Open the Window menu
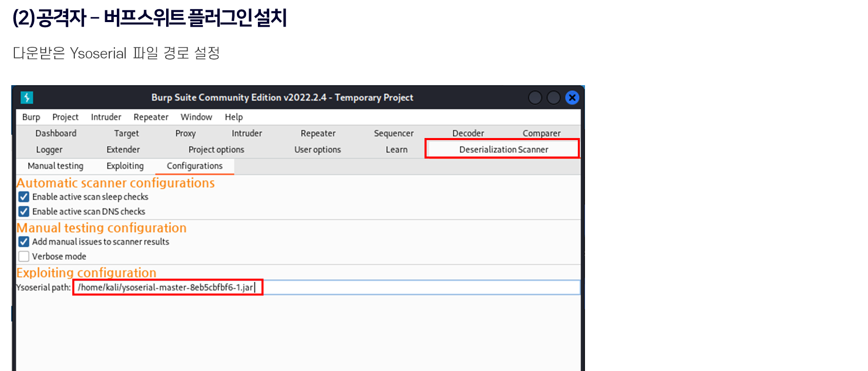 (x=196, y=117)
